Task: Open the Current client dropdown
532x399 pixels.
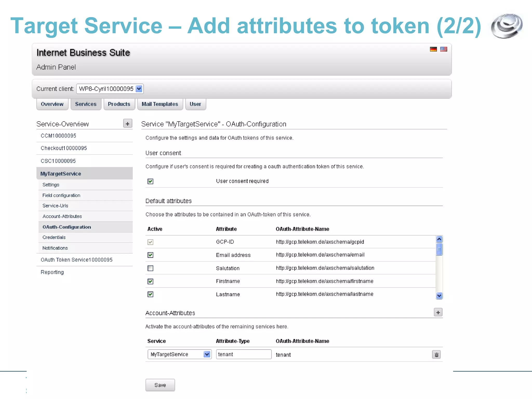Action: (x=110, y=89)
